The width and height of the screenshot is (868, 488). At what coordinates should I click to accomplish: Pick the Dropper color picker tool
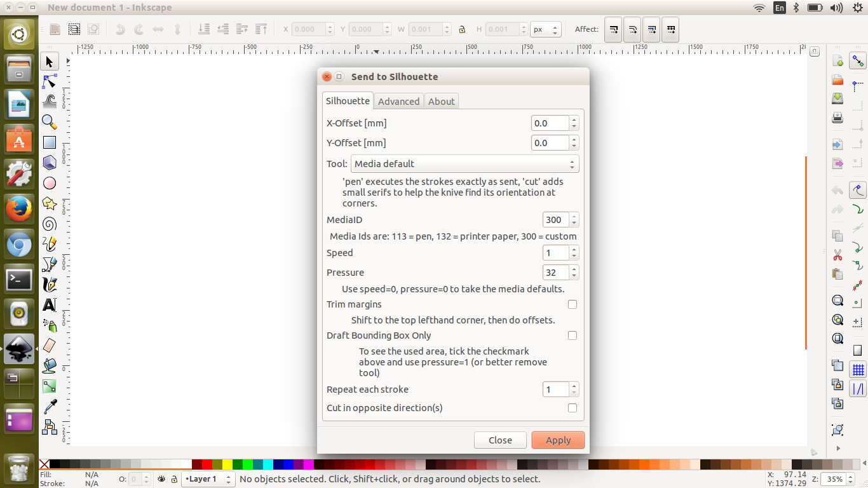coord(49,407)
